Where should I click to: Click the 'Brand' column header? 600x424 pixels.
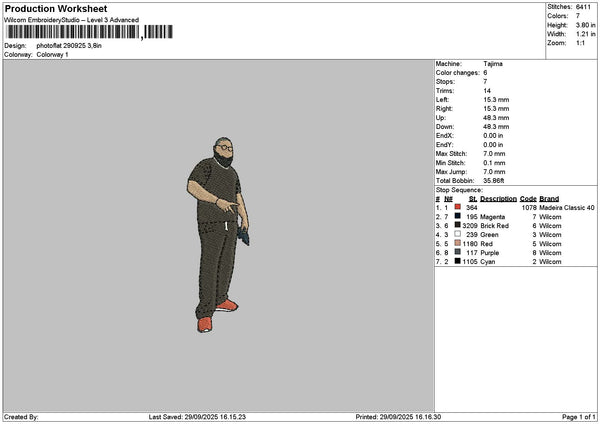[549, 199]
